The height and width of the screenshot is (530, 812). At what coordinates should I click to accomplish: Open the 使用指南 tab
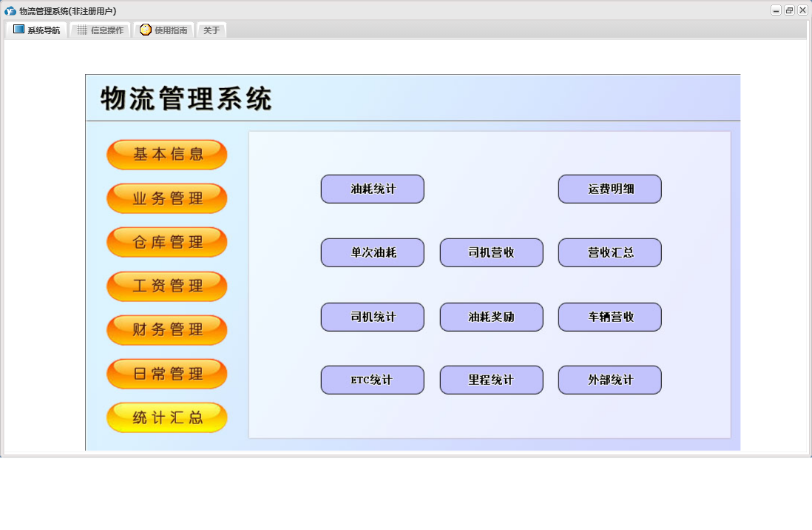coord(164,30)
